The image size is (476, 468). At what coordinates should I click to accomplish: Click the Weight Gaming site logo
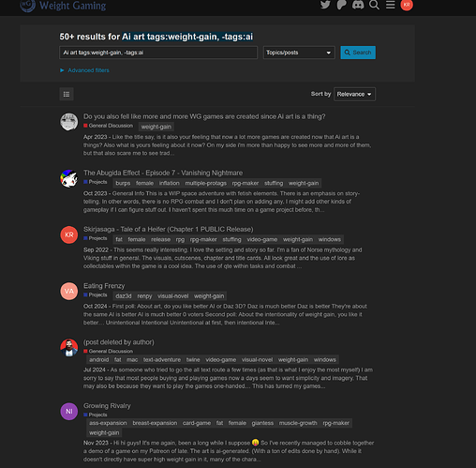click(63, 6)
